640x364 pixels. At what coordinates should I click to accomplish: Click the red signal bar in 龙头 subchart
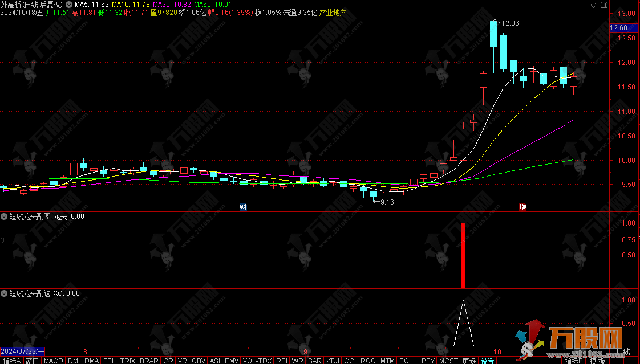point(463,255)
